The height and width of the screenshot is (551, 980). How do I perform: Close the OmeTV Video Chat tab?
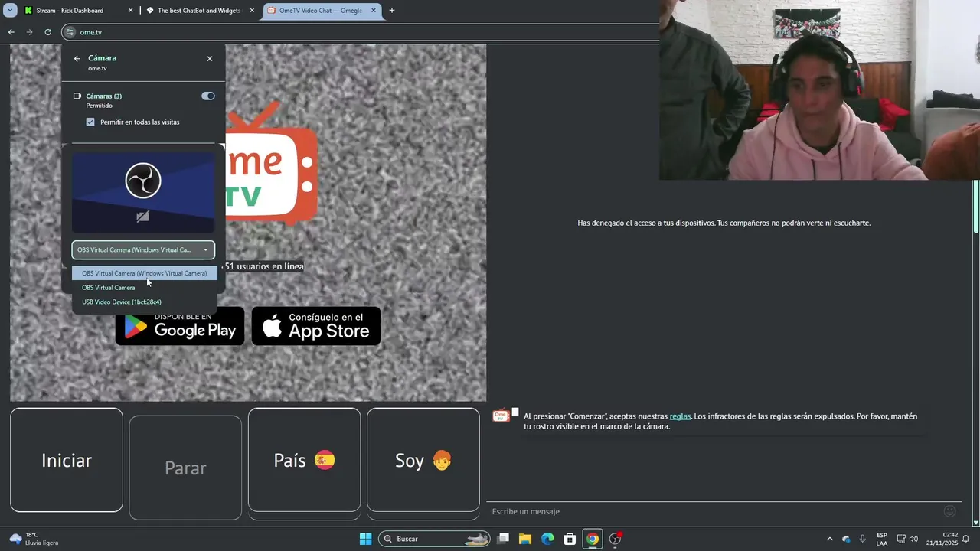[374, 11]
